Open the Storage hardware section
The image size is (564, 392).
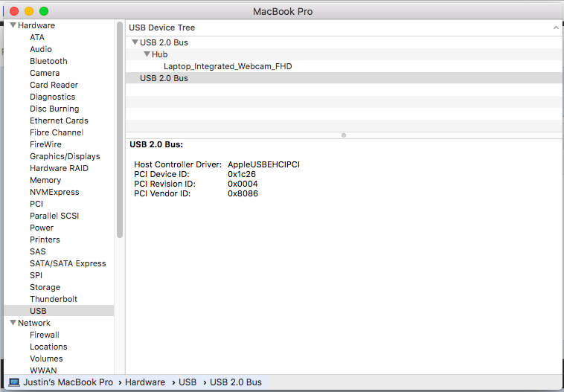pos(45,287)
